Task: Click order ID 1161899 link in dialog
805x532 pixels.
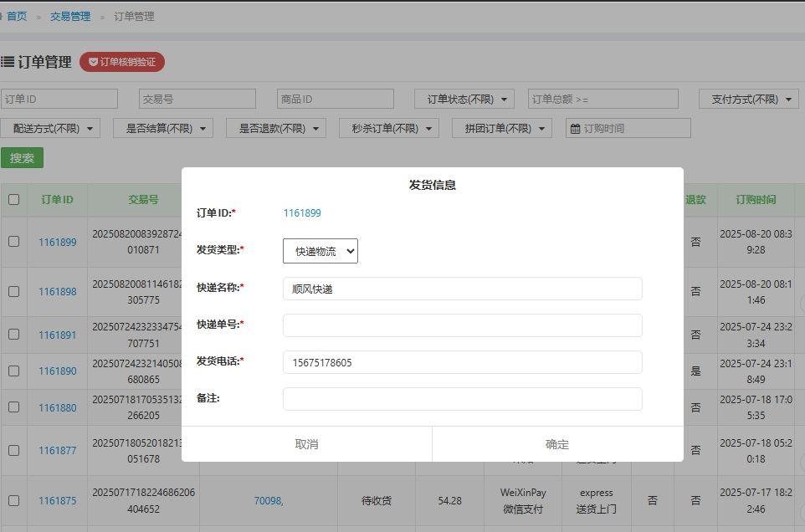Action: pos(302,213)
